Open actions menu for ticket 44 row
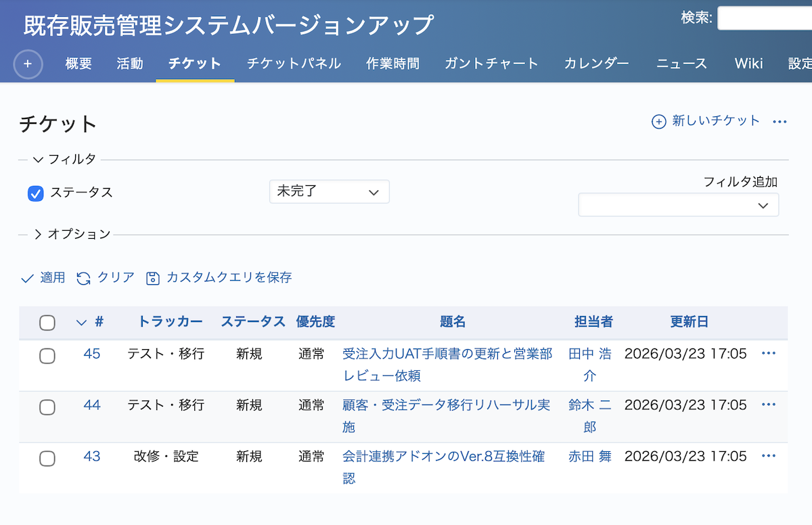The height and width of the screenshot is (525, 812). [768, 405]
